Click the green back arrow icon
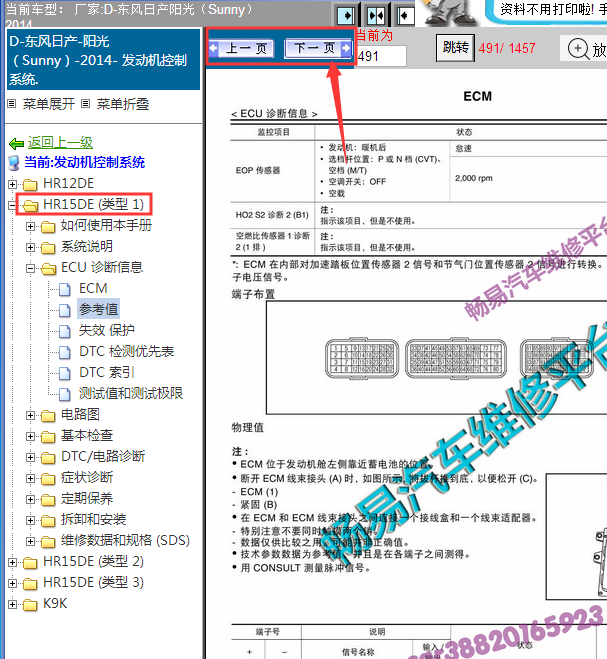 click(x=16, y=144)
